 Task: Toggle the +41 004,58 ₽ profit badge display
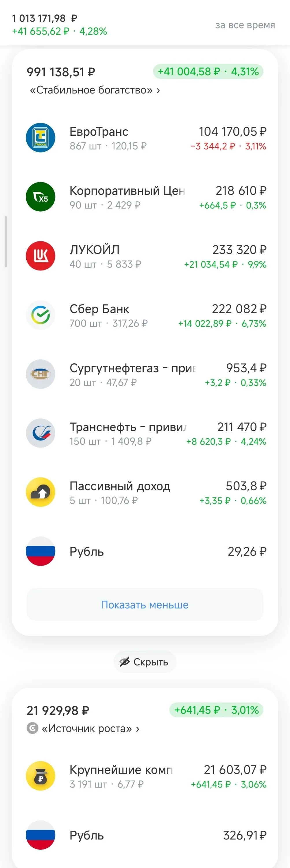click(x=208, y=71)
